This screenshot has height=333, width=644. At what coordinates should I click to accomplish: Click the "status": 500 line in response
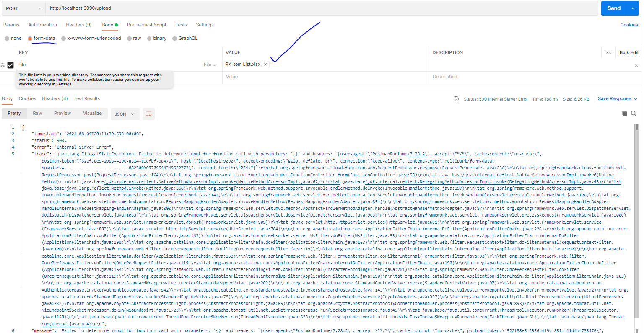pyautogui.click(x=49, y=141)
